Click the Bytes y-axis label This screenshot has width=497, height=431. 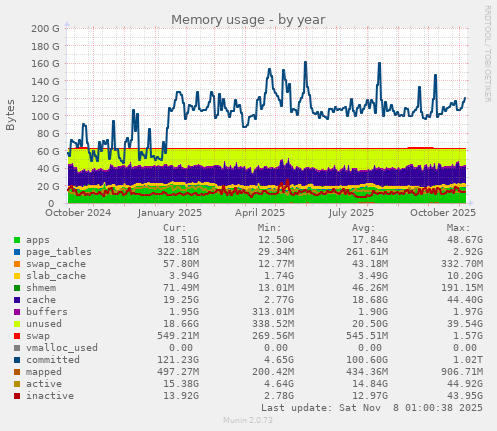click(x=10, y=115)
